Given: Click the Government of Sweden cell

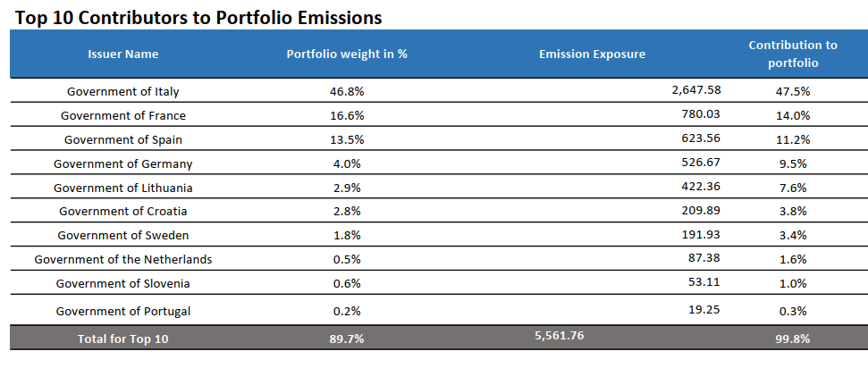Looking at the screenshot, I should click(123, 235).
